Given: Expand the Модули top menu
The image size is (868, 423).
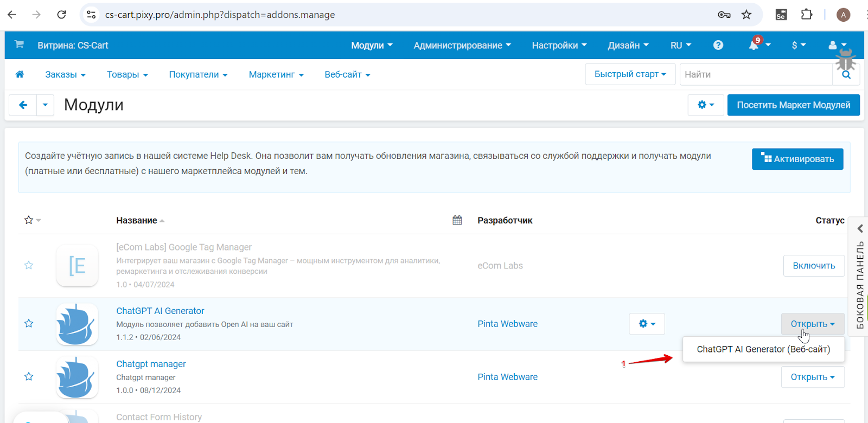Looking at the screenshot, I should pyautogui.click(x=372, y=46).
